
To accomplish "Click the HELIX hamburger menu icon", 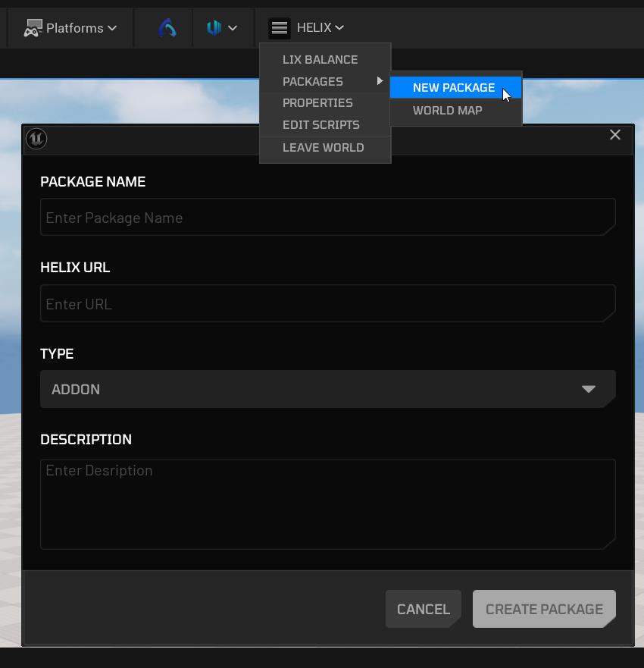I will click(x=280, y=28).
